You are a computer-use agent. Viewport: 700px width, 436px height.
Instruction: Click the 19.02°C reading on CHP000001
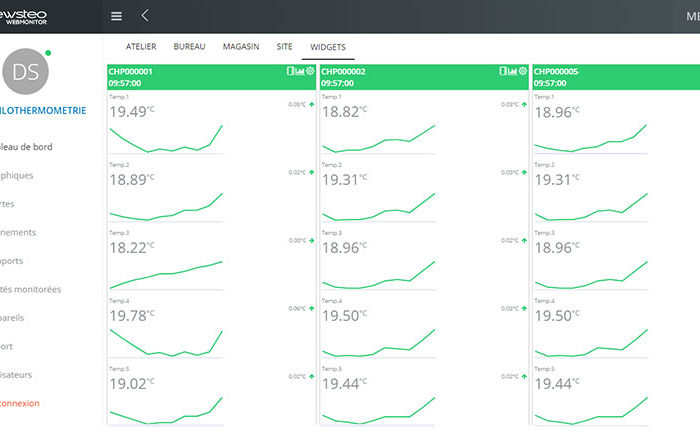(x=132, y=384)
